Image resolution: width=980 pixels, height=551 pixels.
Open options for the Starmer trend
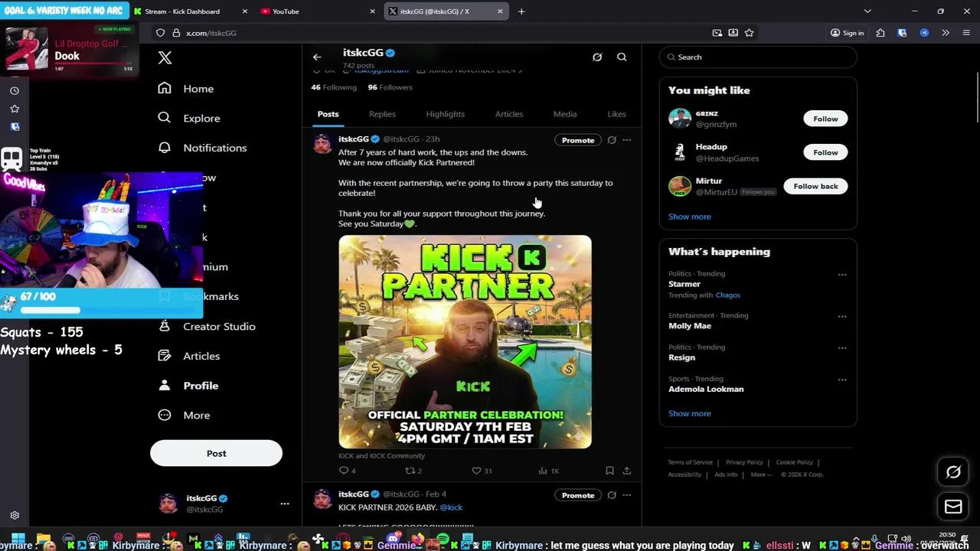click(x=842, y=275)
